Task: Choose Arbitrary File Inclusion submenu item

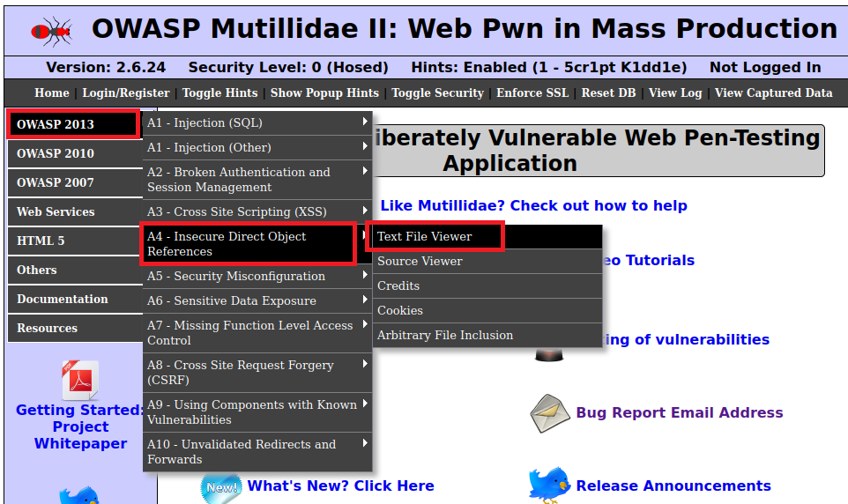Action: [487, 336]
